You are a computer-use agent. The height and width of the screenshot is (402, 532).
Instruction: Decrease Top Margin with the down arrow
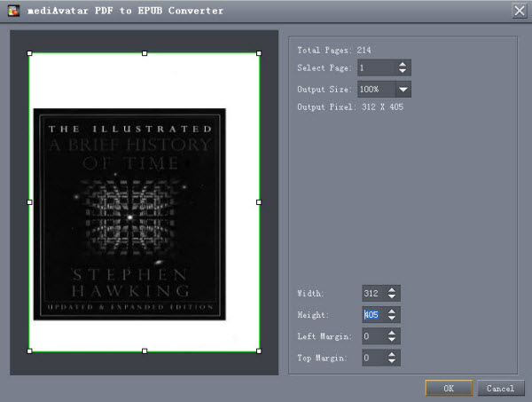coord(392,361)
